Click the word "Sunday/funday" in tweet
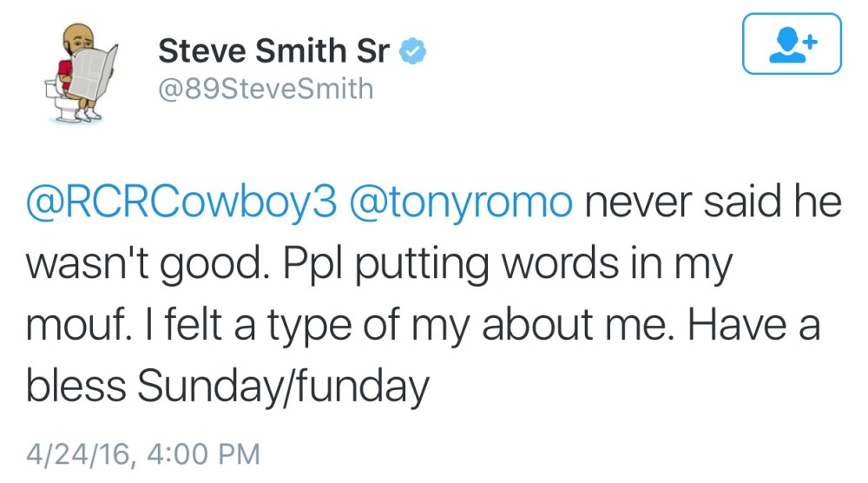 coord(283,386)
